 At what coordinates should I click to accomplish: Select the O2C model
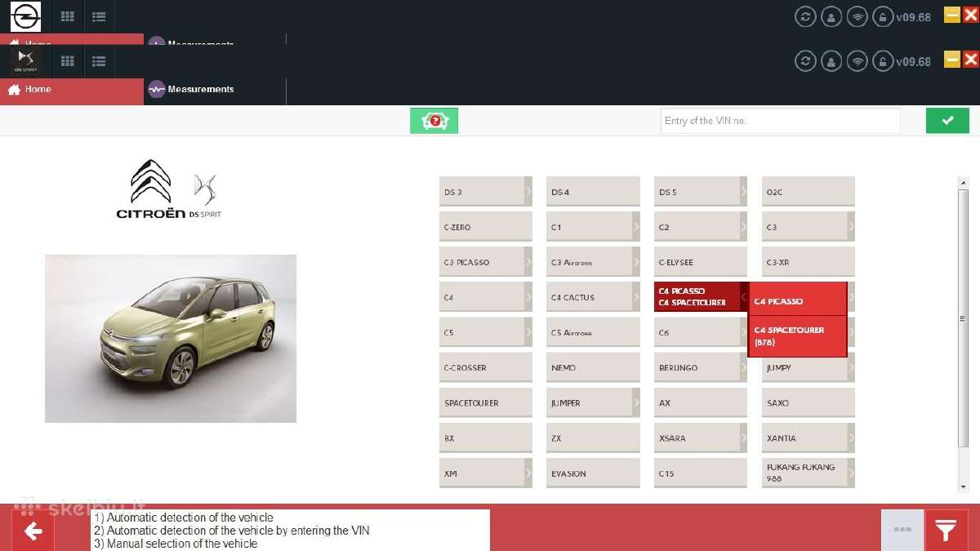(808, 192)
